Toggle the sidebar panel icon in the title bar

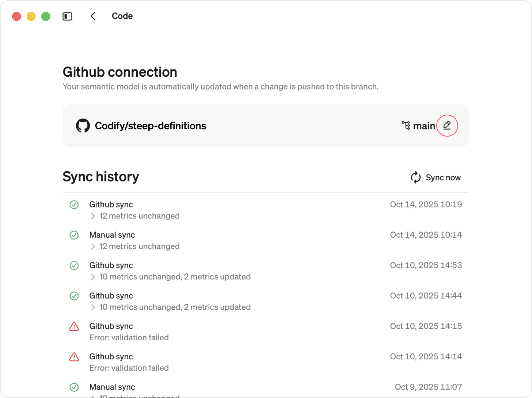(x=67, y=16)
